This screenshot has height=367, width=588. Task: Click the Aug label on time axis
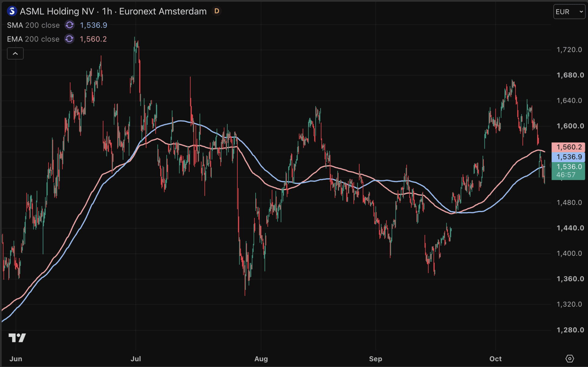pyautogui.click(x=261, y=359)
